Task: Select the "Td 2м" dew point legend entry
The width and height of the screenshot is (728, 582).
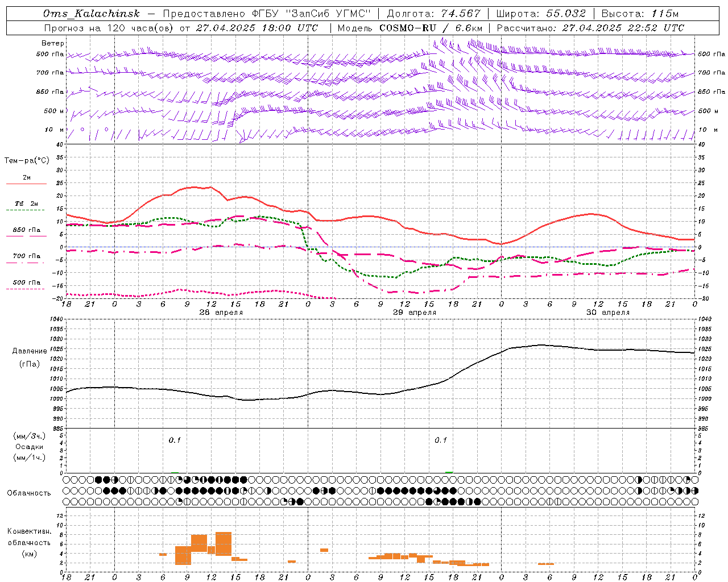Action: (27, 203)
